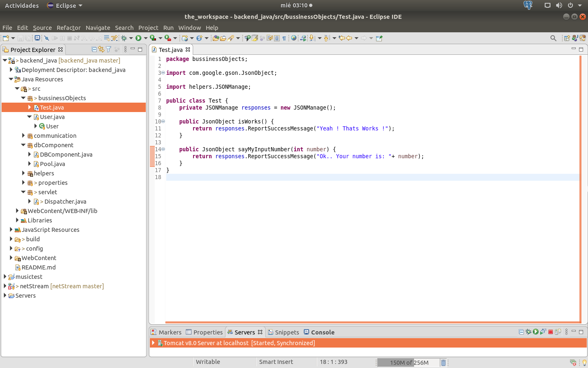The image size is (588, 368).
Task: Run garbage collector trash icon
Action: [443, 363]
